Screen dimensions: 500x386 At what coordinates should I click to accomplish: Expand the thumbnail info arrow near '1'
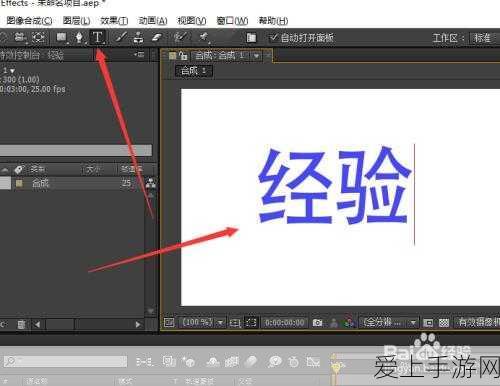pos(13,71)
